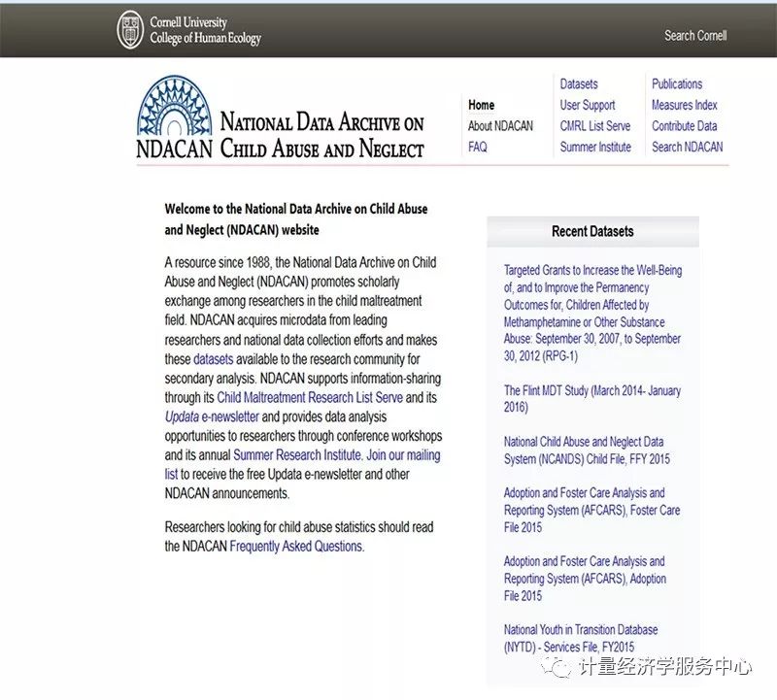
Task: Select User Support from the navigation
Action: (588, 105)
